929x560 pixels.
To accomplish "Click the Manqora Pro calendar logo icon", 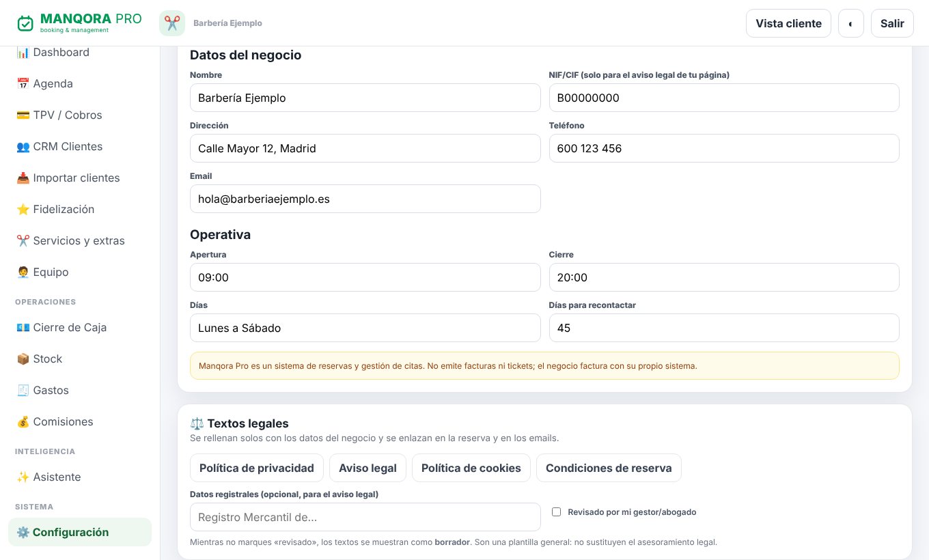I will pos(25,23).
